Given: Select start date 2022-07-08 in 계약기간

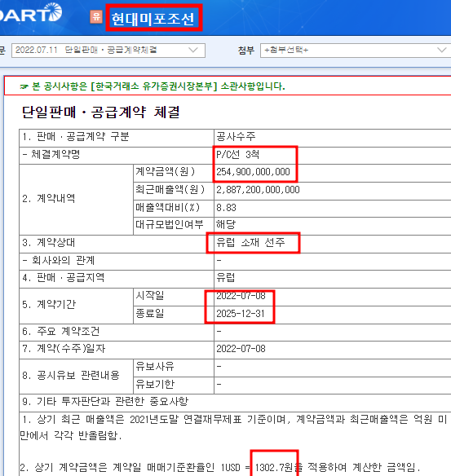Looking at the screenshot, I should click(241, 296).
